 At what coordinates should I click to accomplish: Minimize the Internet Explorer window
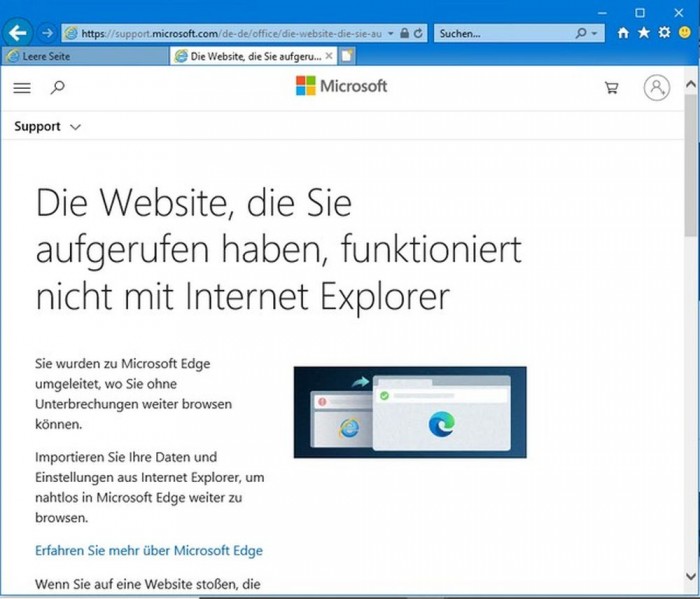(x=602, y=12)
